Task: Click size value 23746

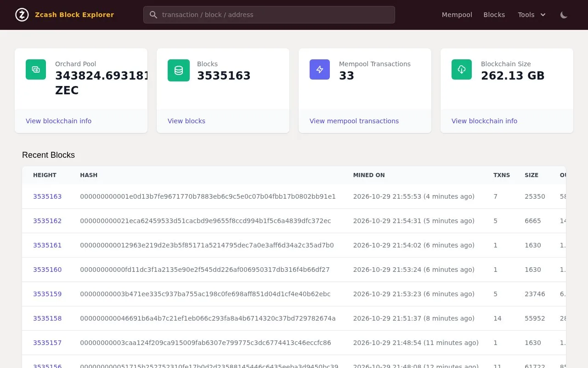Action: click(535, 294)
